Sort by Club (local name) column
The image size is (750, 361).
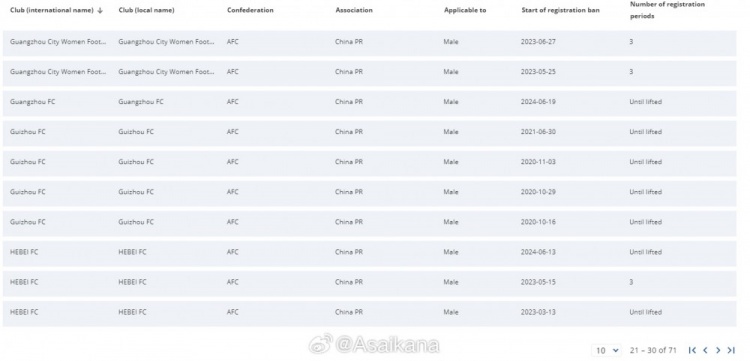click(x=146, y=11)
